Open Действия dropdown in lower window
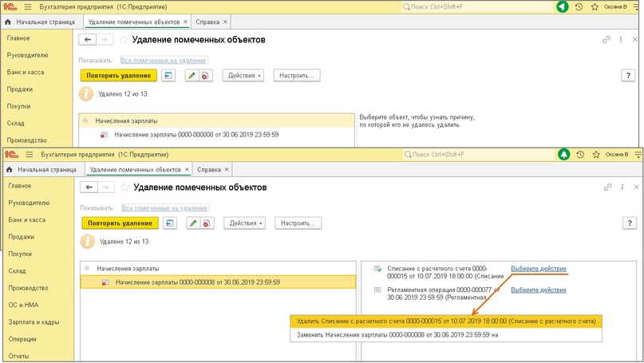Screen dimensions: 644x363 245,223
